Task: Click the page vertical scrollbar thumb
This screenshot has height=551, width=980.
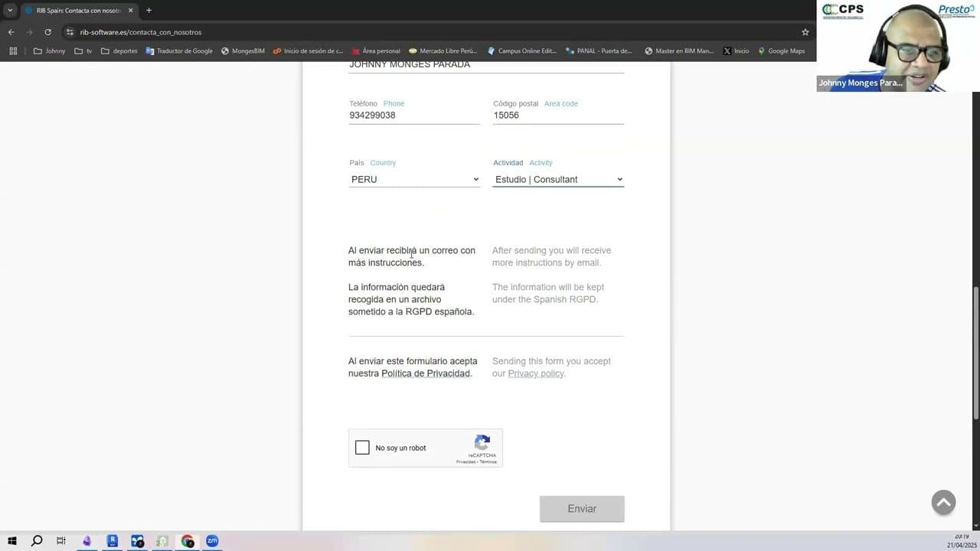Action: (975, 352)
